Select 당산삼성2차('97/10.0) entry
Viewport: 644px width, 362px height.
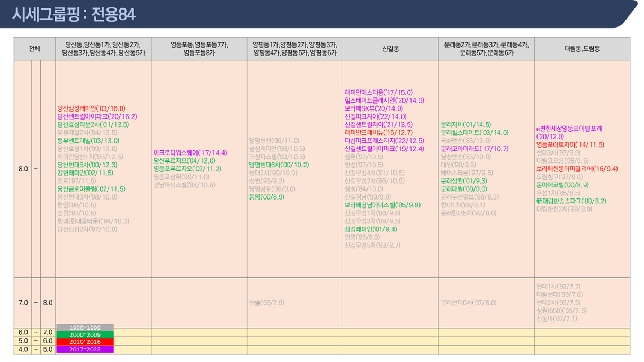pos(87,229)
